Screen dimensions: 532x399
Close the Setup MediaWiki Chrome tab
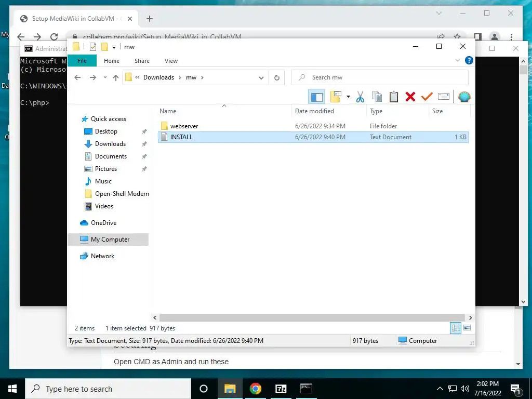tap(129, 19)
